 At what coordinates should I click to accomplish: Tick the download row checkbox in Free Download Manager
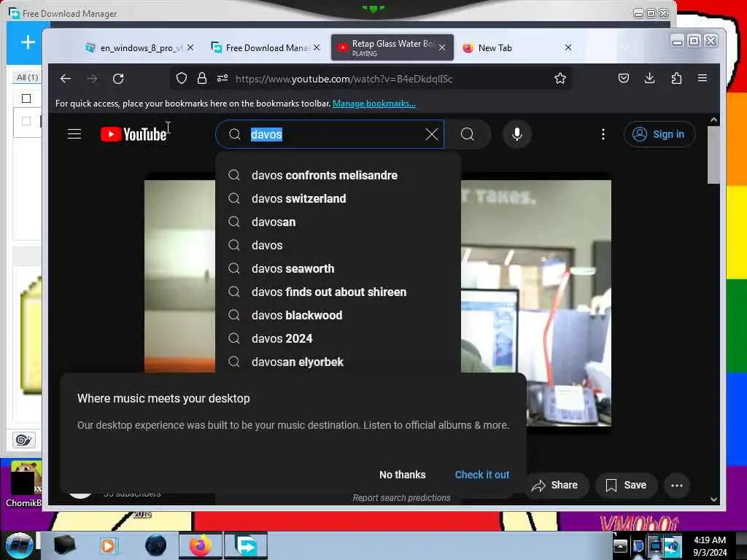coord(26,121)
